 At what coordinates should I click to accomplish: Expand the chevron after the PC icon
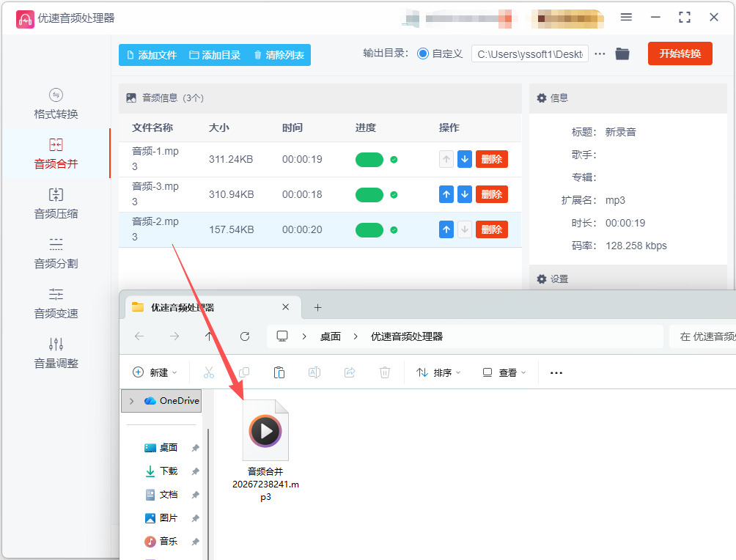[304, 336]
